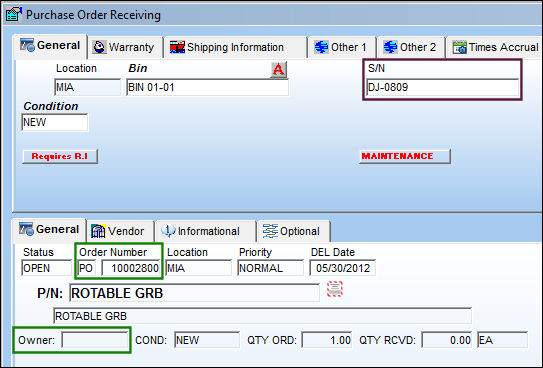Click the DEL Date field 05/30/2012
This screenshot has width=543, height=368.
point(342,268)
